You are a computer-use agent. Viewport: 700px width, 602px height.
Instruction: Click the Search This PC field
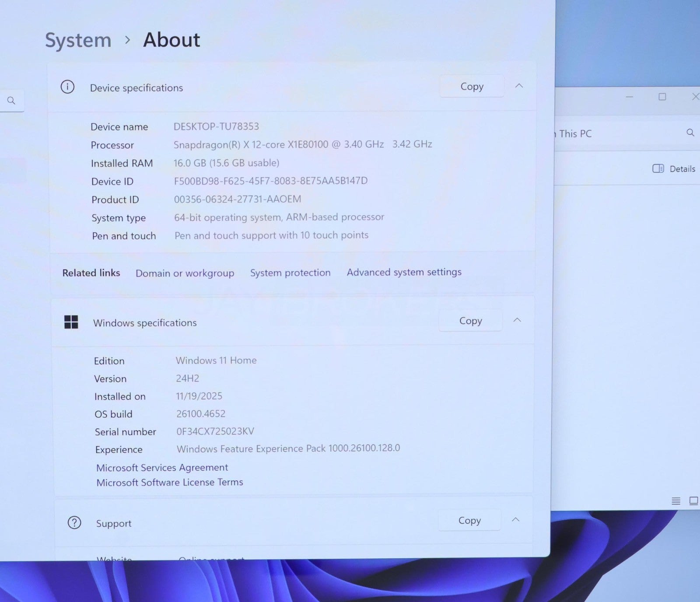click(617, 133)
